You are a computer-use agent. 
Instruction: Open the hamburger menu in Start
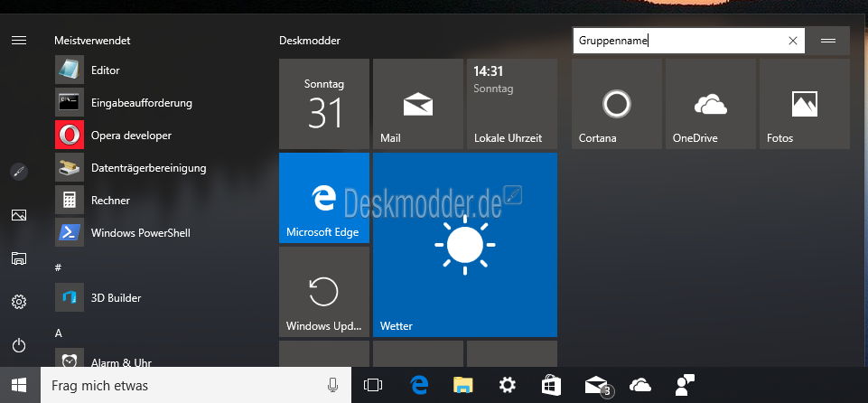pos(19,41)
